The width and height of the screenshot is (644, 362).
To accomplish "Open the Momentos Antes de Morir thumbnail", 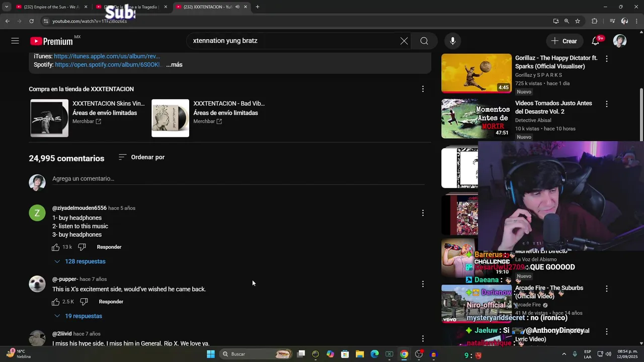I will [476, 119].
